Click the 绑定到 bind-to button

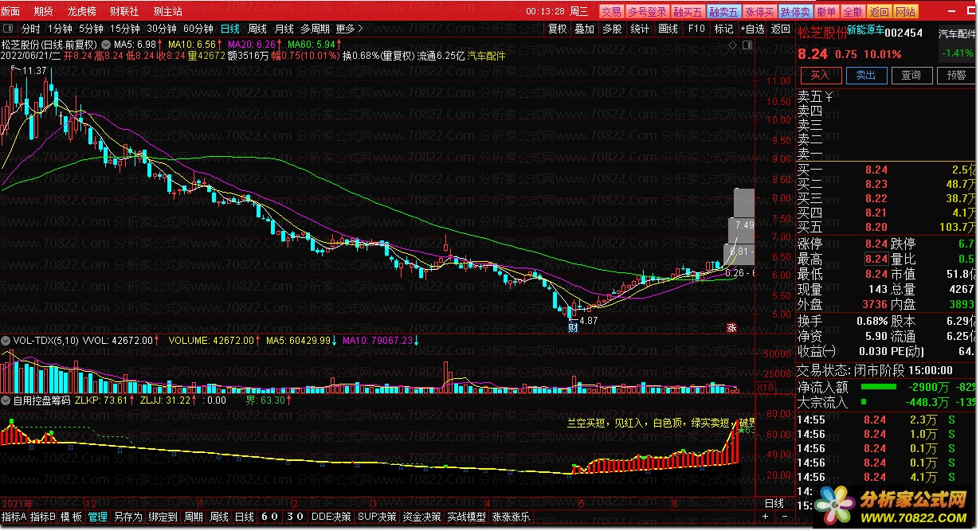point(163,517)
